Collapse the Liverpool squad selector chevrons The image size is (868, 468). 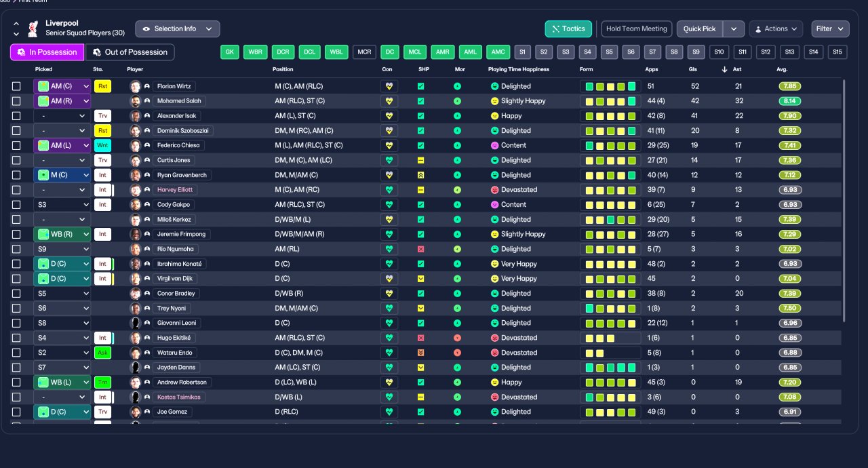(x=16, y=28)
